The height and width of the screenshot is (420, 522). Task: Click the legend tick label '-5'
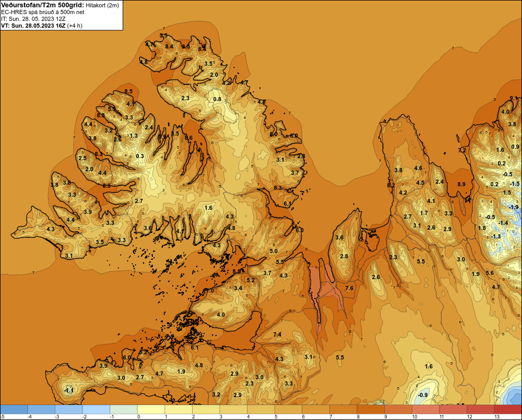2,417
